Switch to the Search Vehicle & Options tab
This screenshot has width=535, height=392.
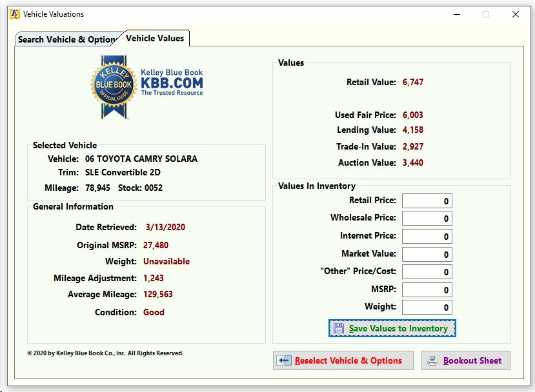pos(67,39)
